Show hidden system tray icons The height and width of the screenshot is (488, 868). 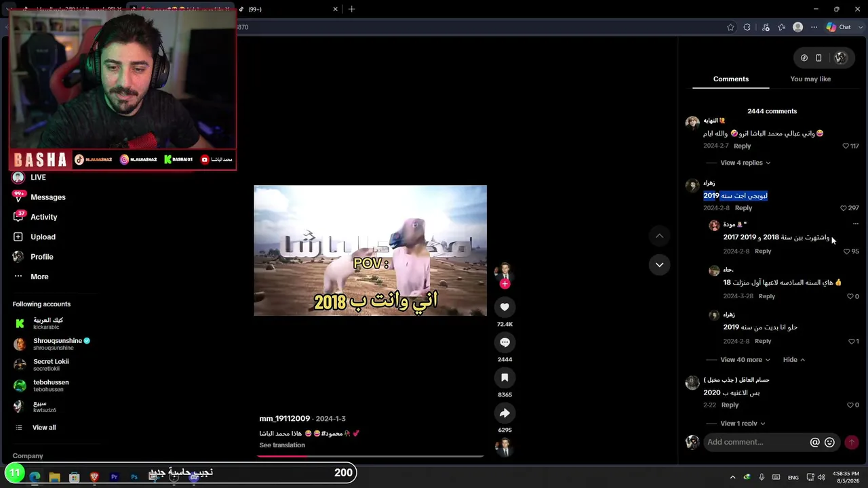point(732,477)
